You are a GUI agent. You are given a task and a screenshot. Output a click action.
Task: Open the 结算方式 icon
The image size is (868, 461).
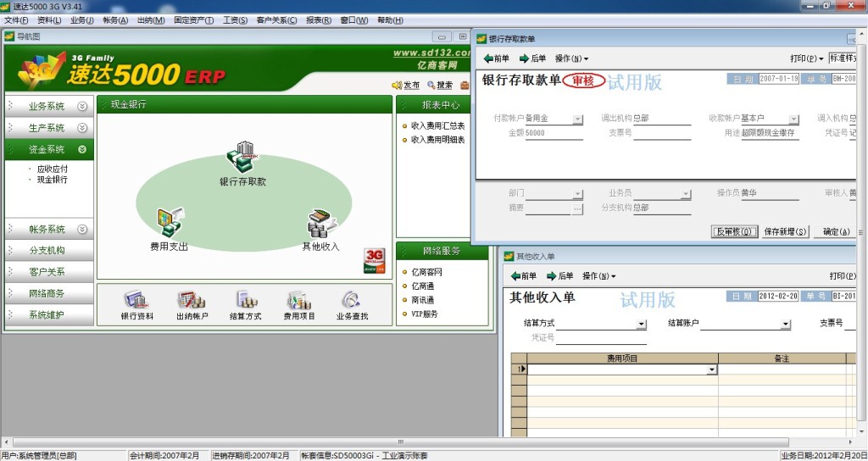pyautogui.click(x=246, y=300)
